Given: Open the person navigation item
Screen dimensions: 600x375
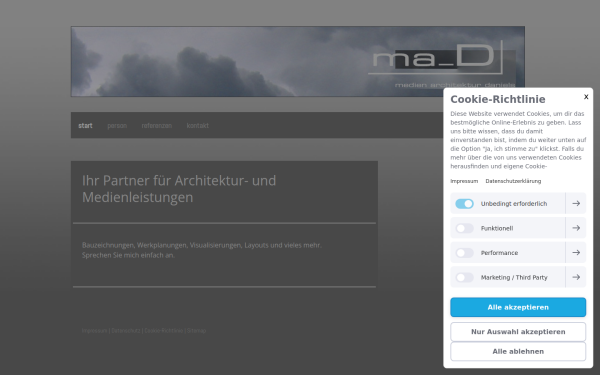Looking at the screenshot, I should click(x=117, y=126).
